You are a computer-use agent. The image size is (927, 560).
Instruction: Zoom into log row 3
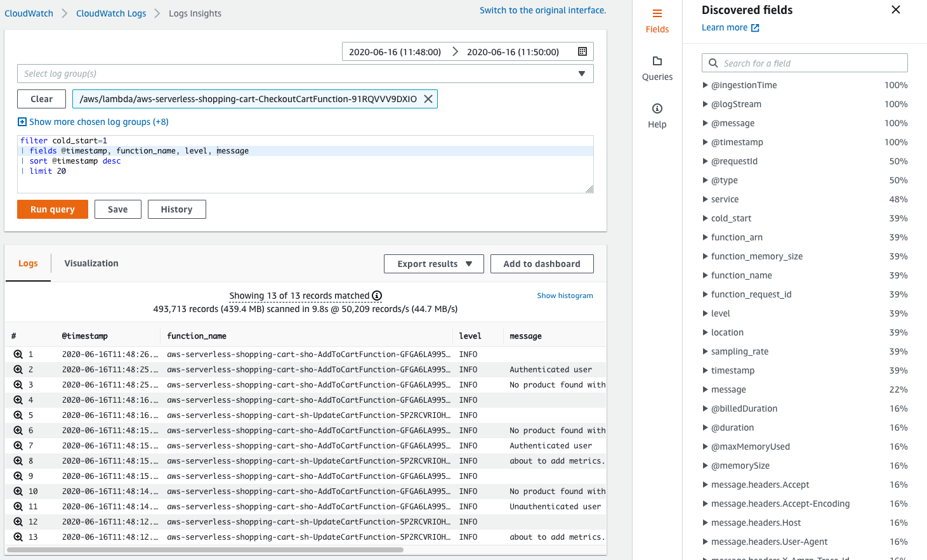[x=18, y=385]
